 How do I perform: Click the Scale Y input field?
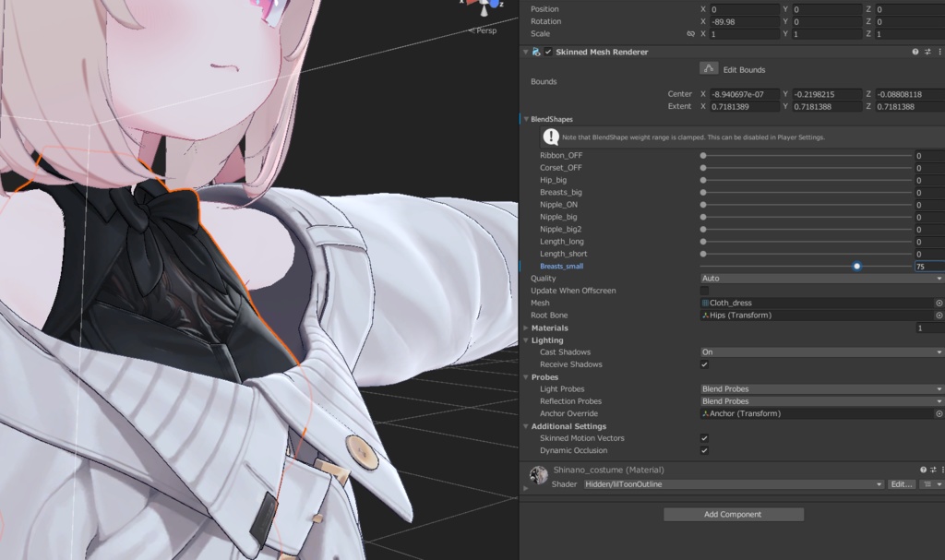click(827, 34)
